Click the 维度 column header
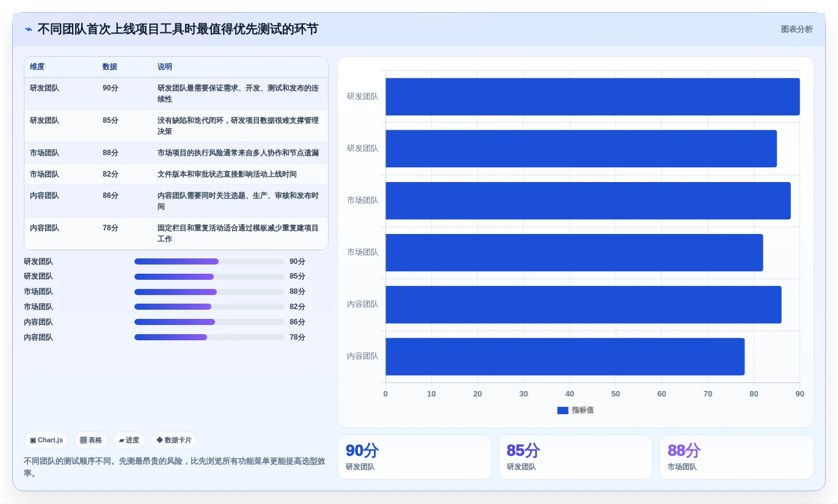This screenshot has height=504, width=838. pos(37,67)
